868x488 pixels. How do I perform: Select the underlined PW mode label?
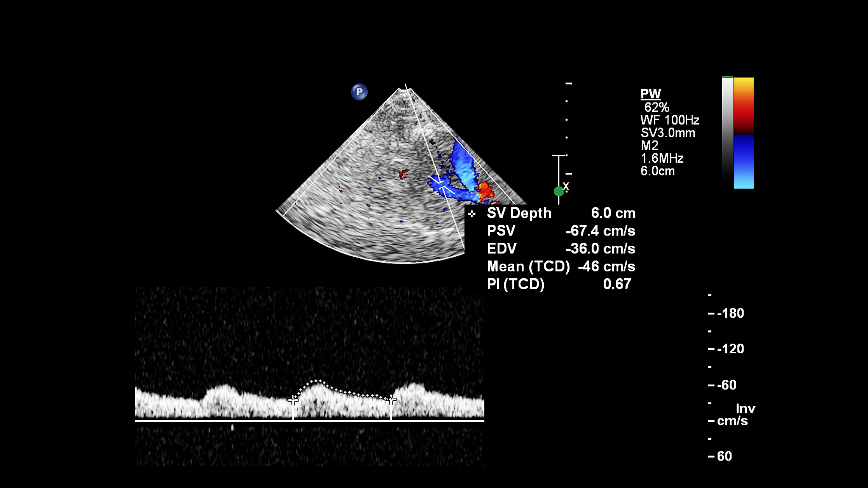[x=650, y=94]
